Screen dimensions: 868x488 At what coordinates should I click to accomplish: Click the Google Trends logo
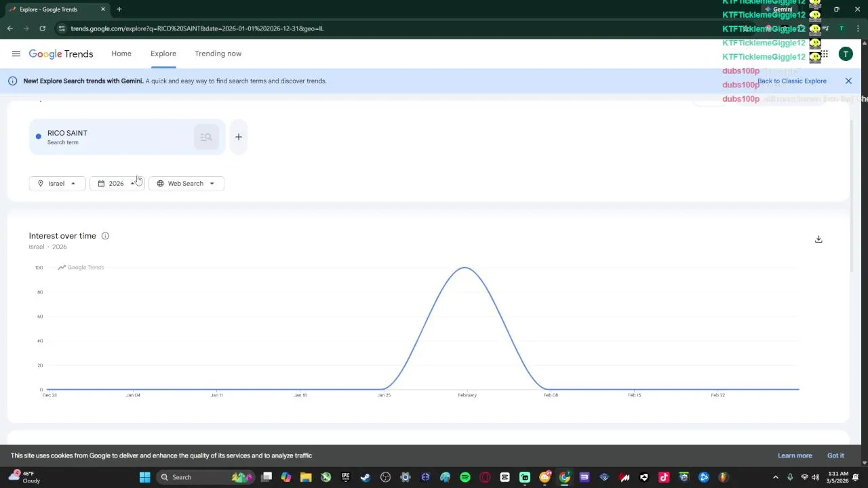tap(61, 54)
